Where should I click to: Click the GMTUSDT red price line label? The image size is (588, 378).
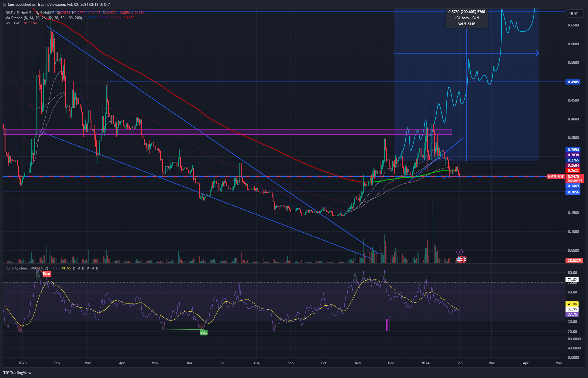pos(555,177)
